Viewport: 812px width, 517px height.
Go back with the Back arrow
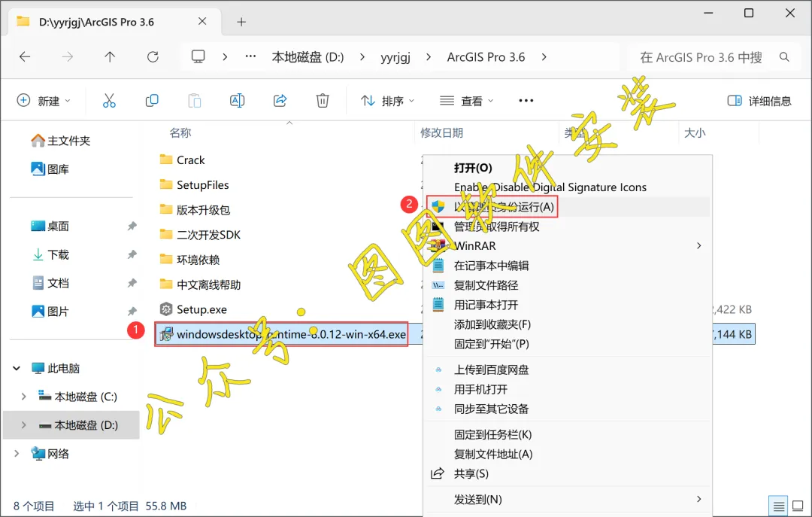pos(25,57)
